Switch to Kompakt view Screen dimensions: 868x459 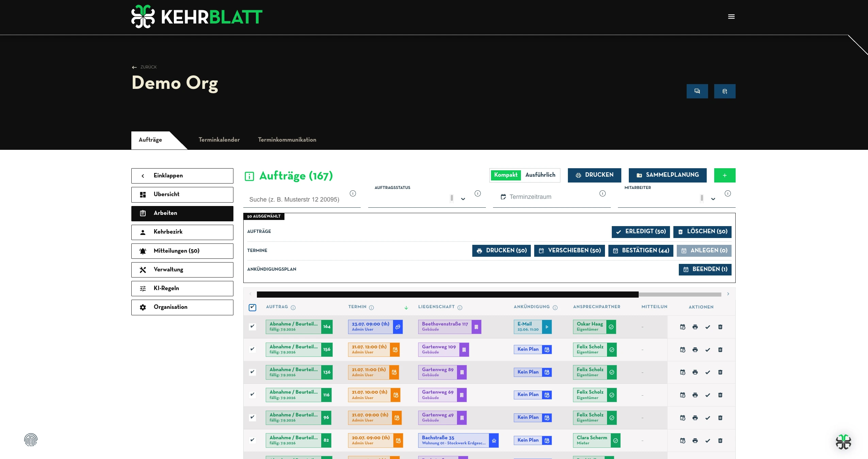click(x=506, y=175)
